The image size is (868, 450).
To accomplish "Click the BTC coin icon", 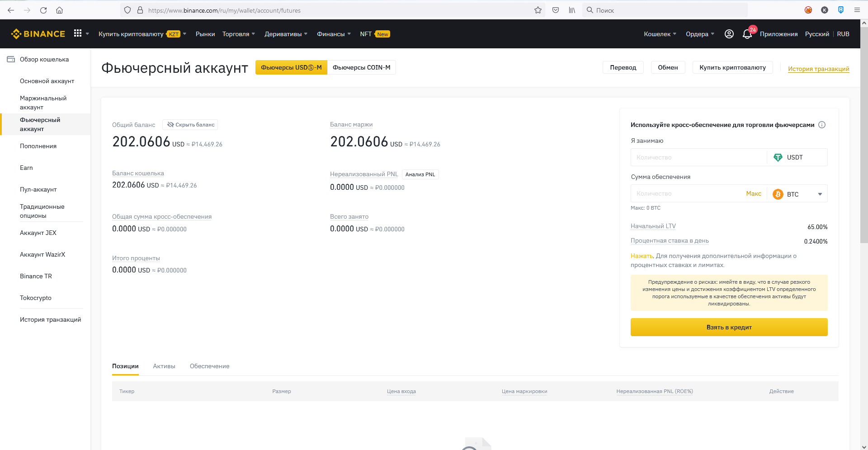I will (778, 194).
